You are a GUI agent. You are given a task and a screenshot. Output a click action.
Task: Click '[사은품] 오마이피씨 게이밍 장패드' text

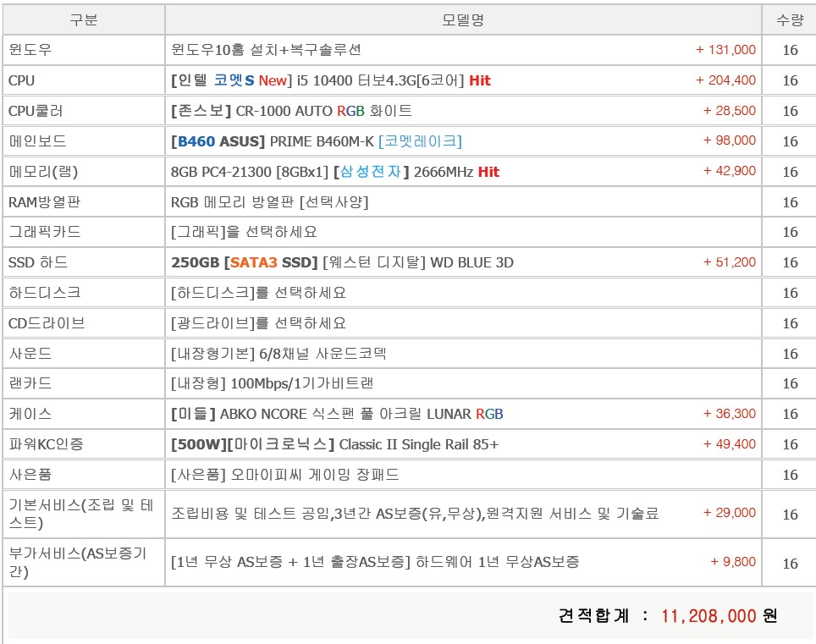point(285,475)
